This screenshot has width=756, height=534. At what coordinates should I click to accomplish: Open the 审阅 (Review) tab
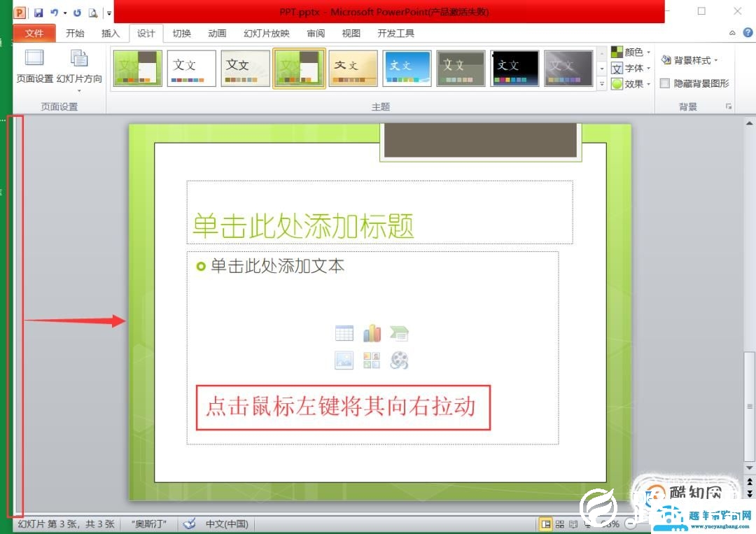pyautogui.click(x=315, y=32)
